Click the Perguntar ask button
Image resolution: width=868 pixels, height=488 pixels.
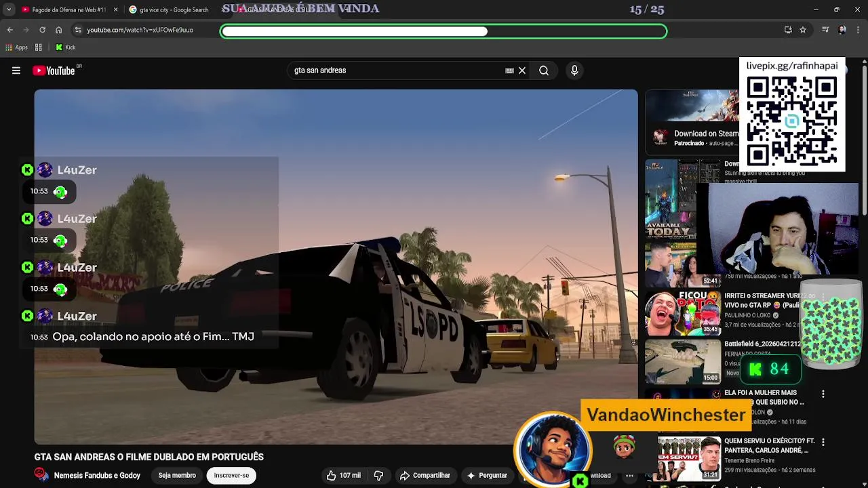click(x=486, y=476)
